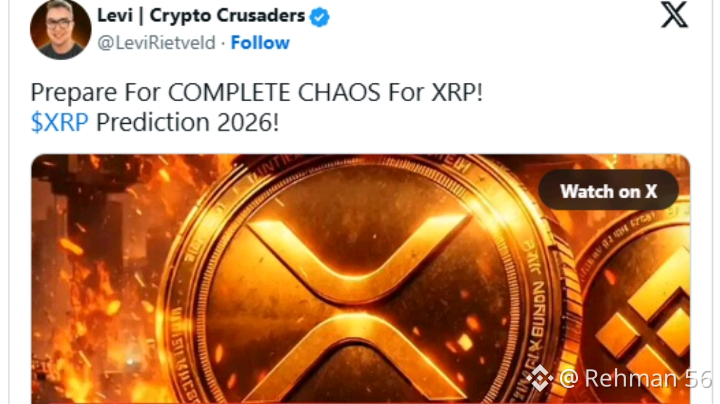Follow the @LeviRietveld account

[x=260, y=43]
